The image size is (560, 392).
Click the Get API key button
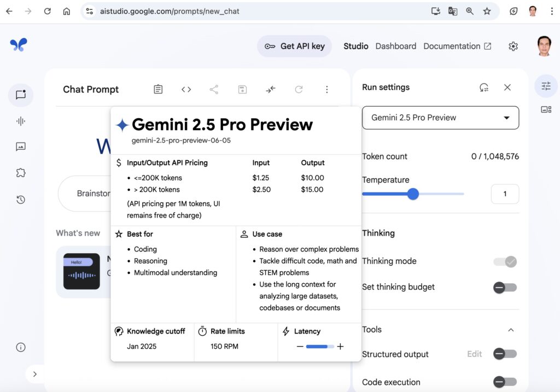coord(294,46)
